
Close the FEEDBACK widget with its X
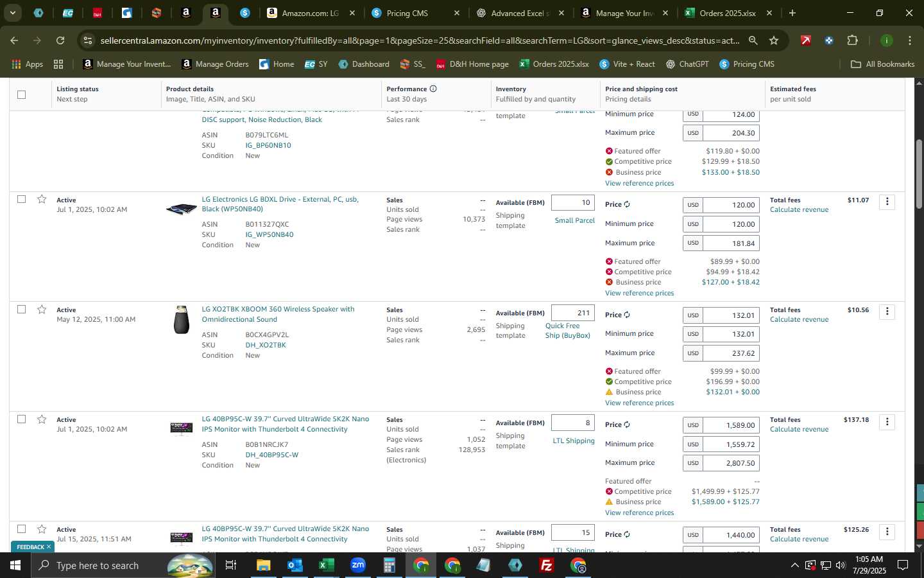click(48, 547)
